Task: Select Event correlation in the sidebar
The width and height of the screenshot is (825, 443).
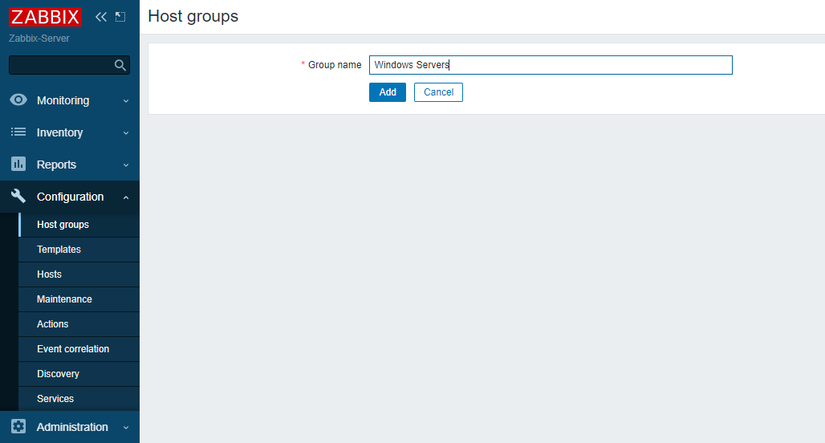Action: click(73, 349)
